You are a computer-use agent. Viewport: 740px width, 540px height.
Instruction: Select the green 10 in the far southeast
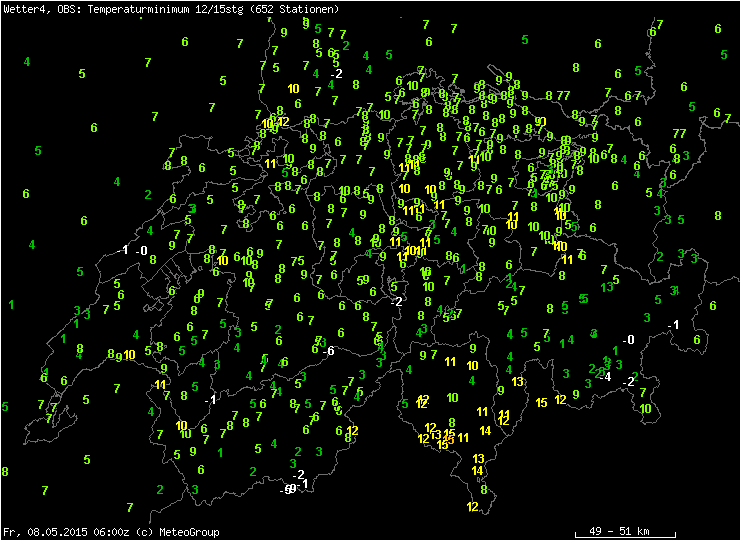coord(646,408)
